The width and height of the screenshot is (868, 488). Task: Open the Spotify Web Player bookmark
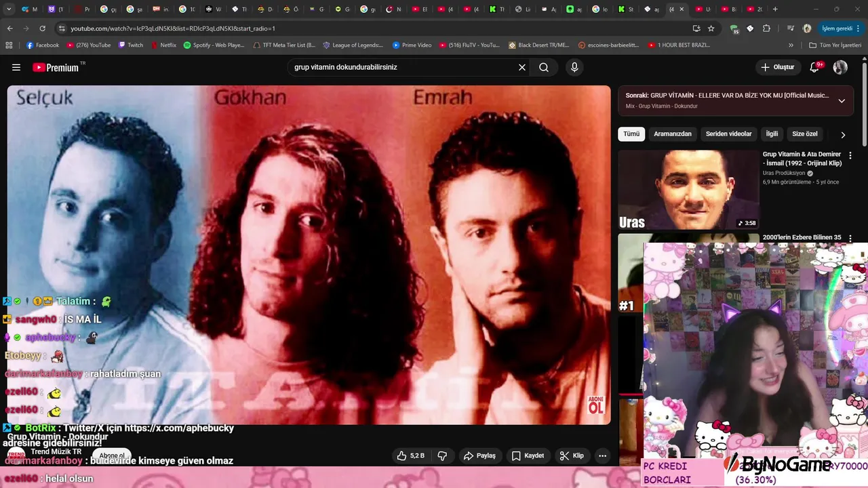(214, 45)
